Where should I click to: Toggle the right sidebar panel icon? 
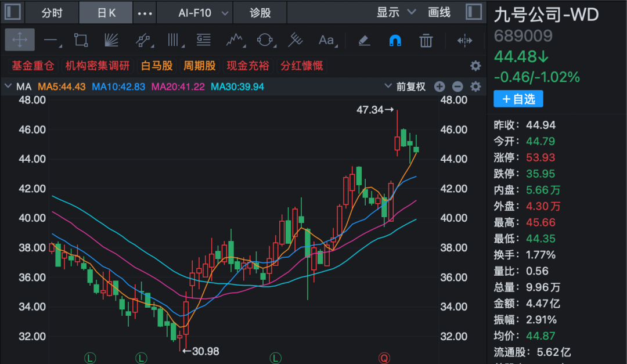(474, 12)
